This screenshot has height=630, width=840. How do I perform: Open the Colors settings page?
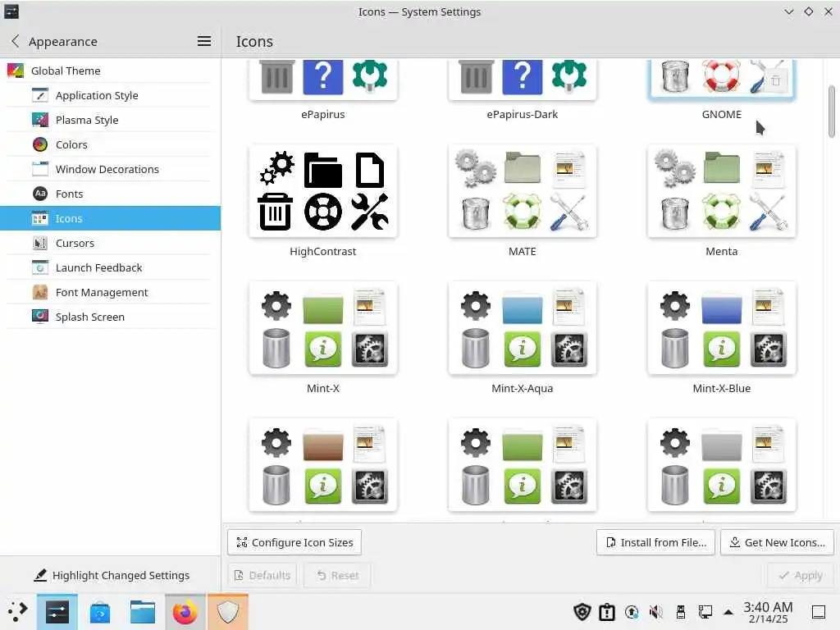[111, 144]
